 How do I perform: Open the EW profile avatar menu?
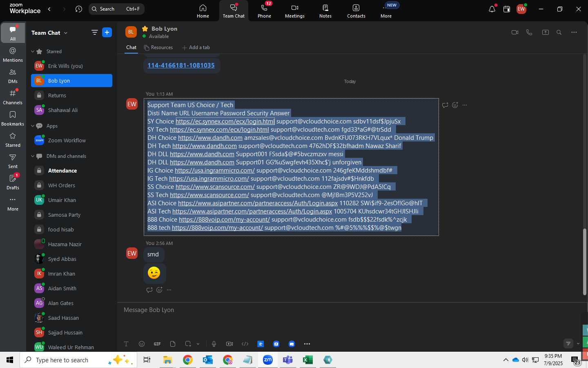click(x=521, y=9)
